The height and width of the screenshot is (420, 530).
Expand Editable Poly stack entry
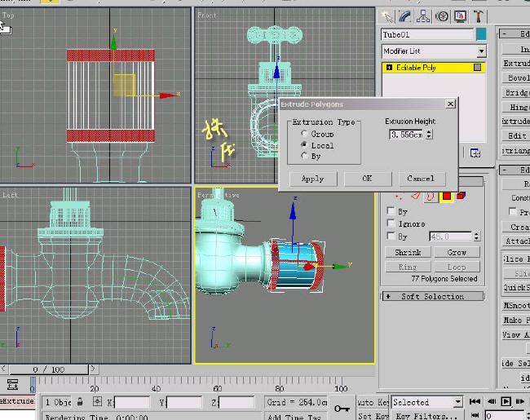point(389,68)
